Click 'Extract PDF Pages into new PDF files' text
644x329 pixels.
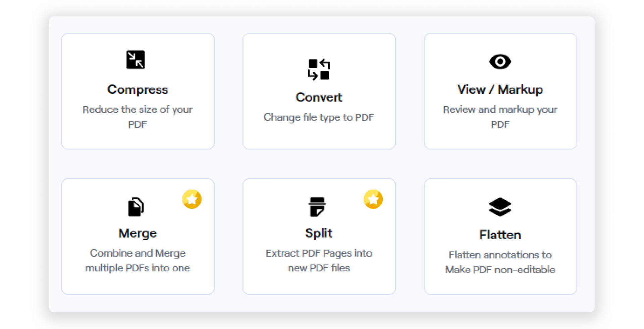[x=319, y=260]
